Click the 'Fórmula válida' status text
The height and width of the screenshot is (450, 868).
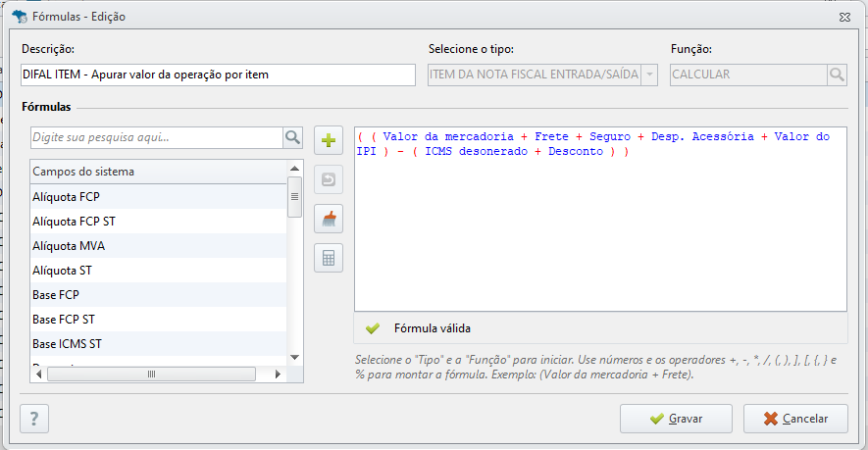[x=433, y=328]
